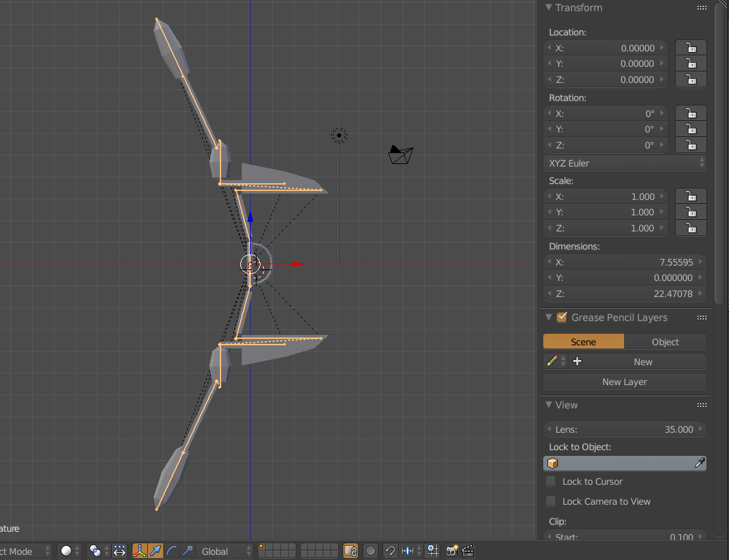729x560 pixels.
Task: Click the Rotation Y value field
Action: click(606, 129)
